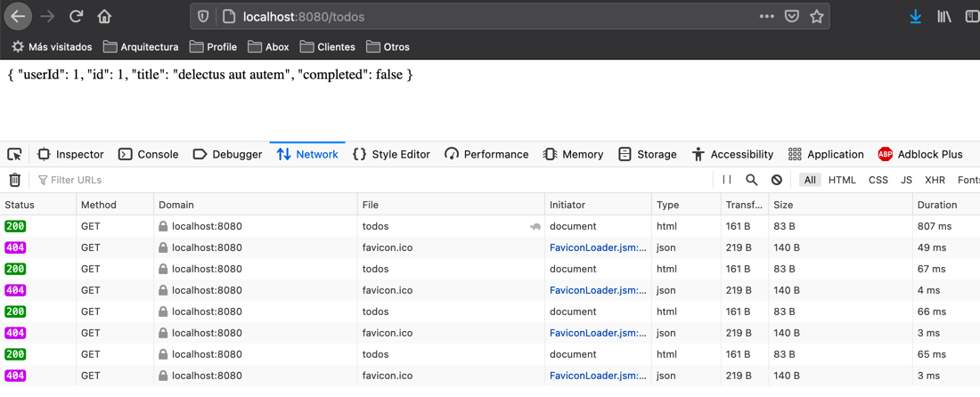
Task: Open the Accessibility tab
Action: point(733,154)
